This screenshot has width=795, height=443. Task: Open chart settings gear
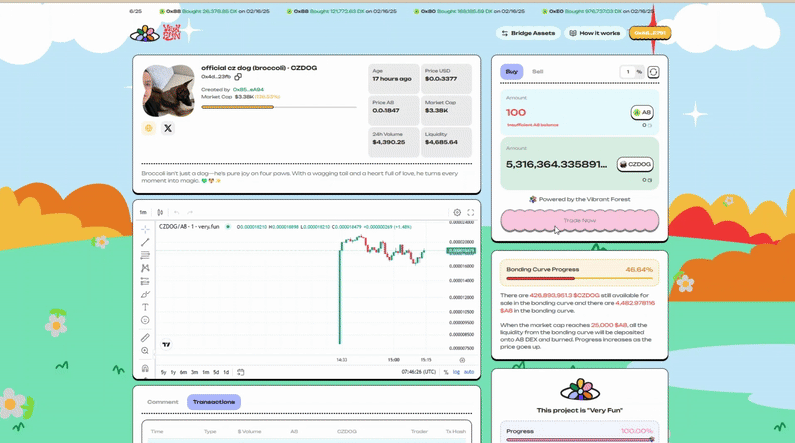tap(457, 212)
